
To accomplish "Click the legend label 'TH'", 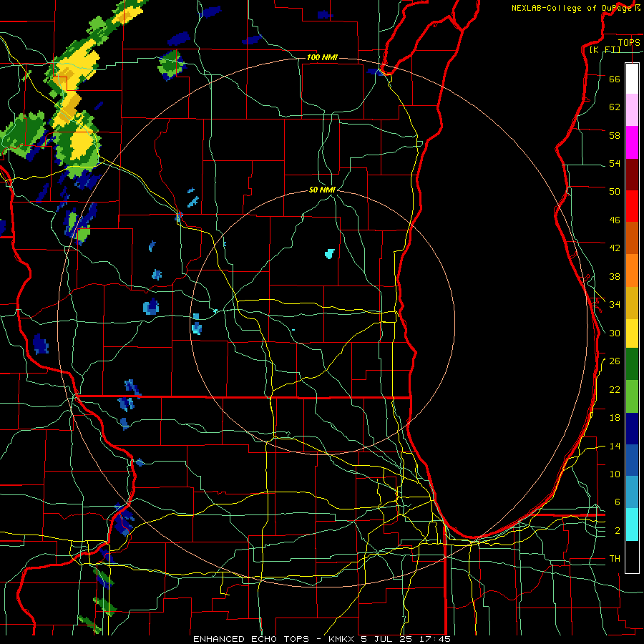I will [x=615, y=559].
